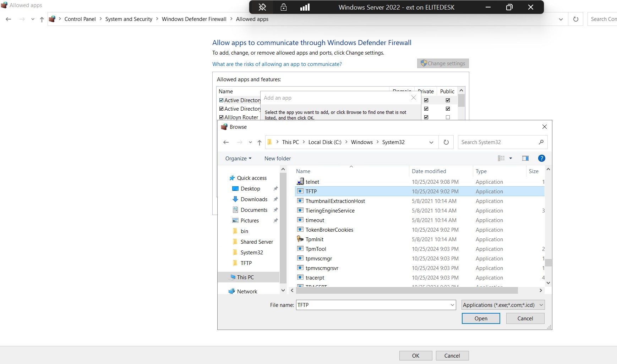Toggle the AllJoyn Router Private checkbox

[x=426, y=117]
